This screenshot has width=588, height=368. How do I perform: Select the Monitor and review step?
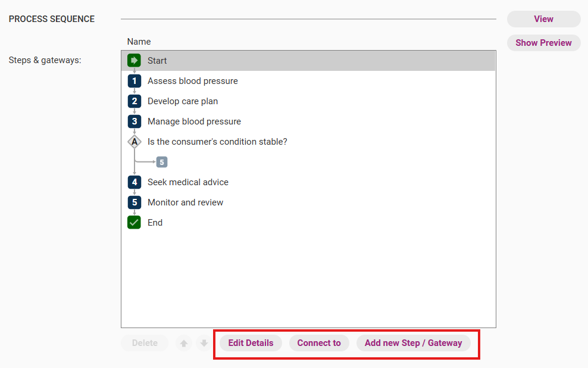coord(185,202)
